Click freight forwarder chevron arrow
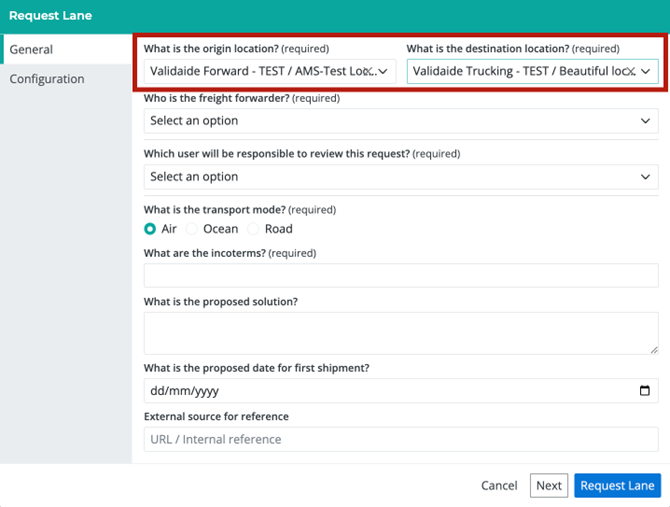 click(645, 121)
